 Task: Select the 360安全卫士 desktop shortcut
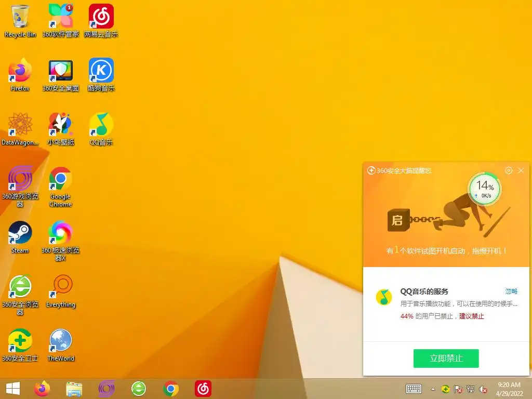[x=20, y=345]
